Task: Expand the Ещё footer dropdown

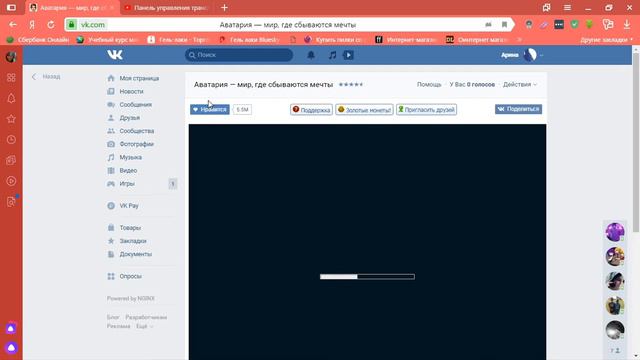Action: click(144, 326)
